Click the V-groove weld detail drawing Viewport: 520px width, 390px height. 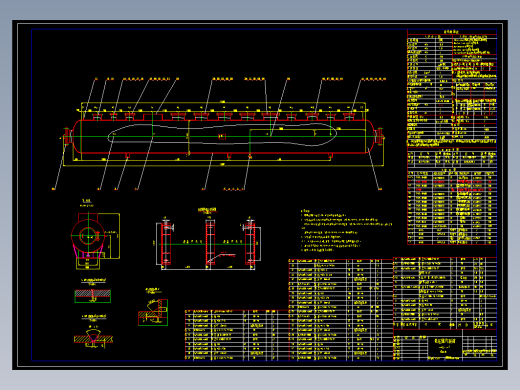point(93,339)
